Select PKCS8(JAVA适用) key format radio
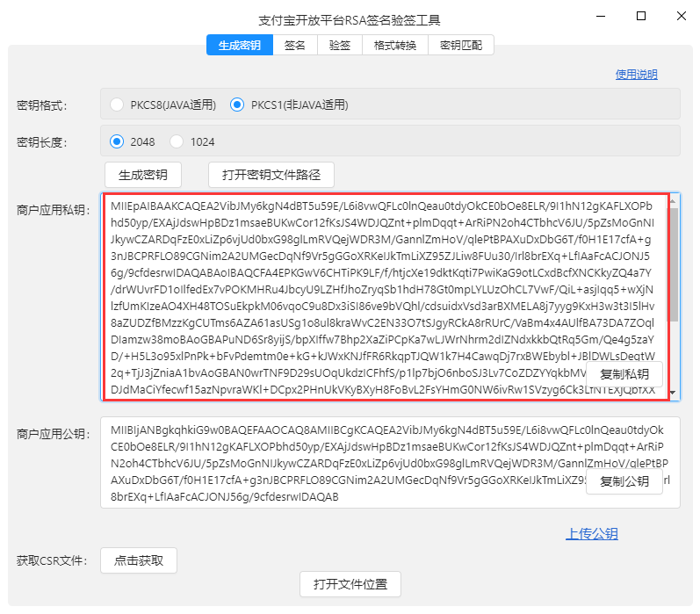 117,105
